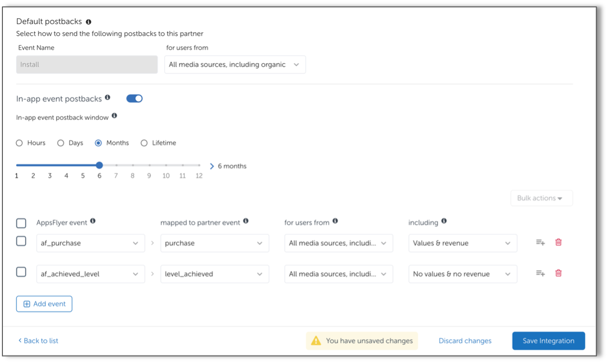Click info icon beside In-app event postbacks
The image size is (609, 364).
tap(107, 98)
